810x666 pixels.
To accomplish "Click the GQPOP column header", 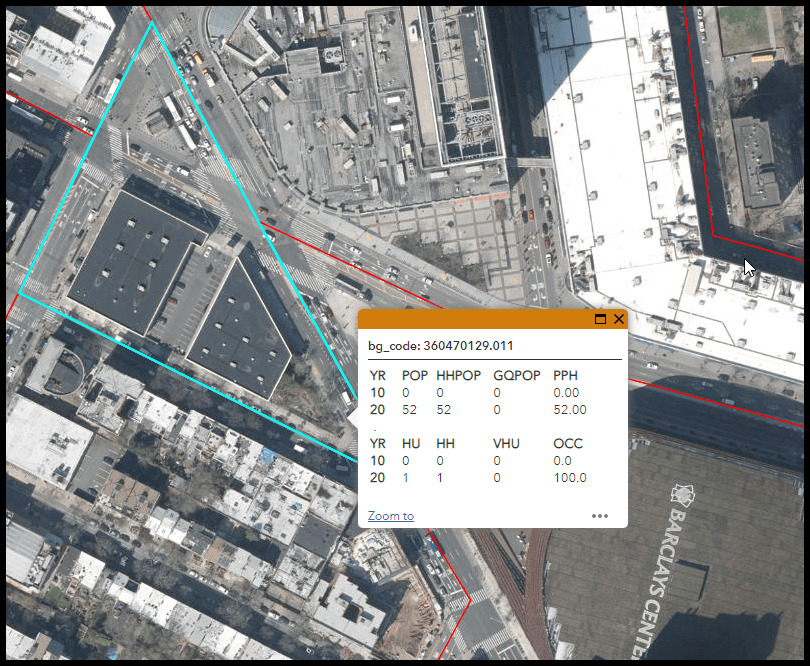I will 517,376.
